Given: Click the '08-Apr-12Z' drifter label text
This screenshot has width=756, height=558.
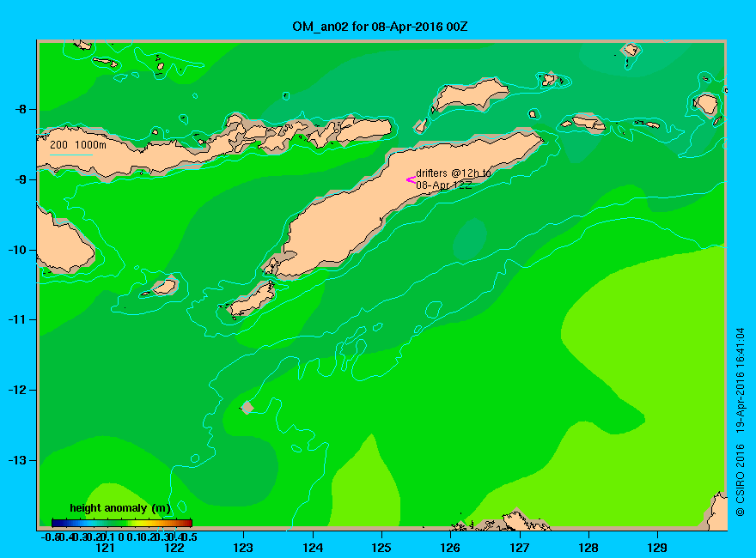Looking at the screenshot, I should click(x=443, y=185).
